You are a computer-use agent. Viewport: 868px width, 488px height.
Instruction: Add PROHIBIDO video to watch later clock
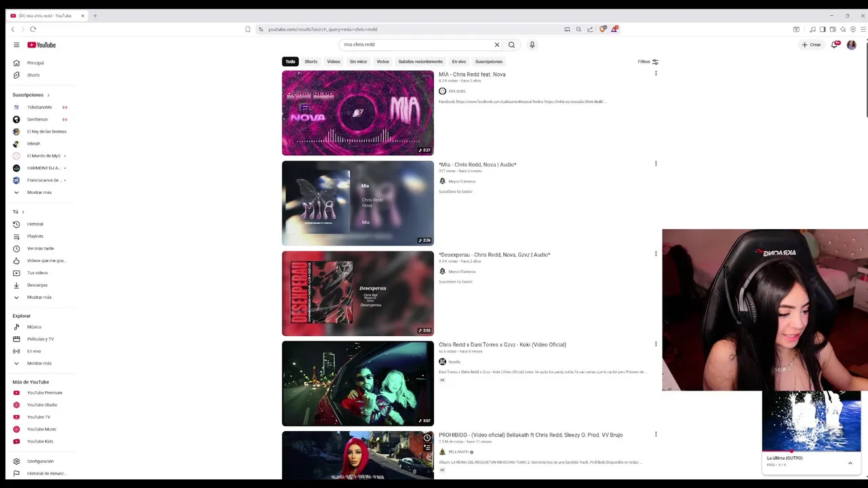[x=427, y=438]
